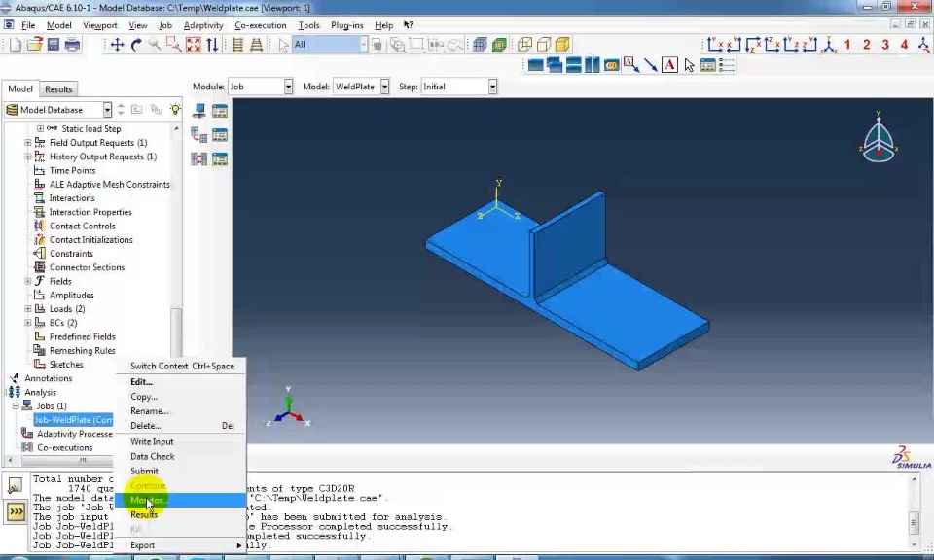Screen dimensions: 934x560
Task: Switch render style to Hidden
Action: [x=544, y=44]
